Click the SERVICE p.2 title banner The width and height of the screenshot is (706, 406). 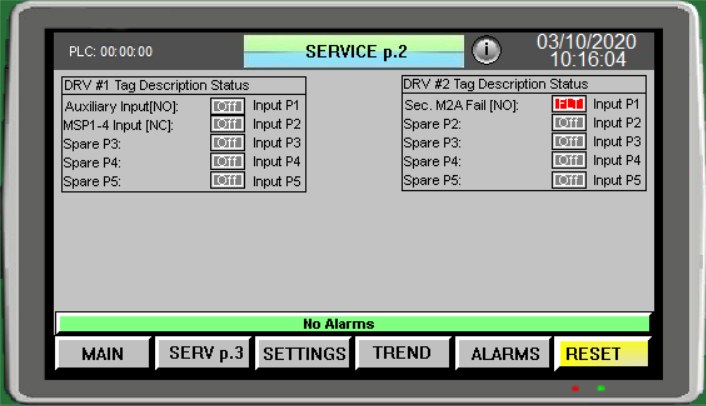[354, 51]
